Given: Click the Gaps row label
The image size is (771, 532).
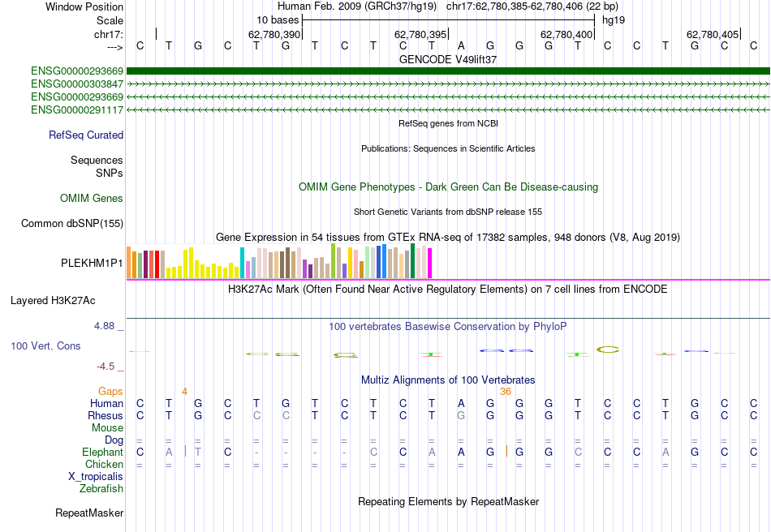Looking at the screenshot, I should [110, 392].
